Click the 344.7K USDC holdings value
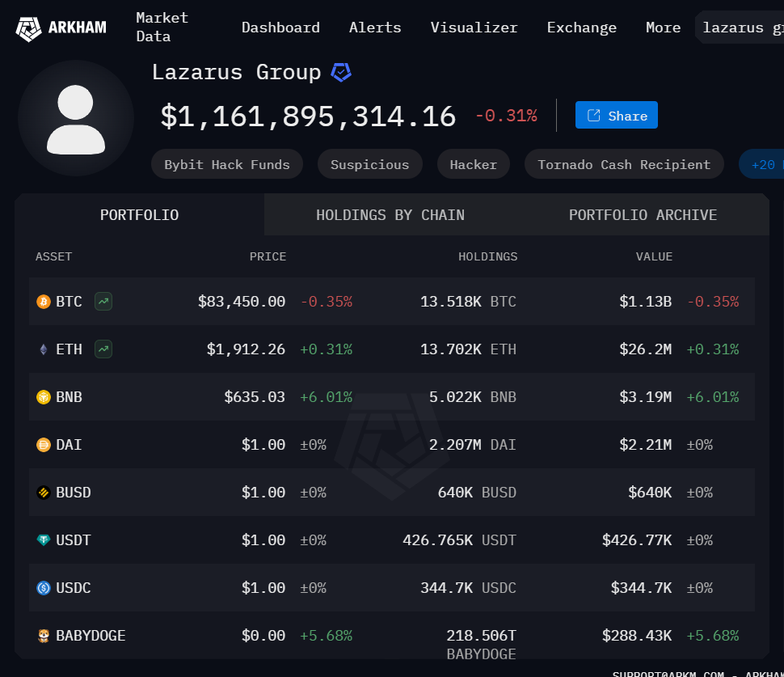Image resolution: width=784 pixels, height=677 pixels. (469, 588)
